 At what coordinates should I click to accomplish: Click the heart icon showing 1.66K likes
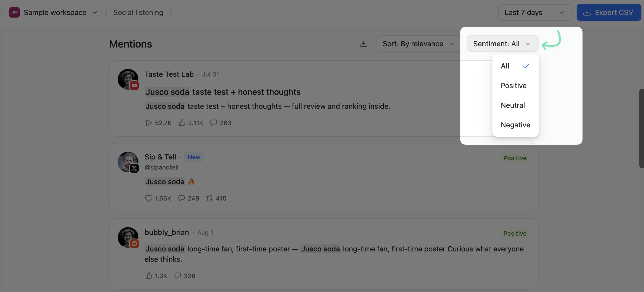(148, 198)
